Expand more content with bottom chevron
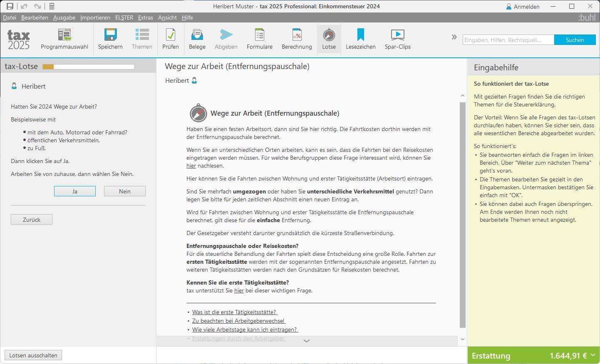This screenshot has width=600, height=364. click(x=307, y=341)
